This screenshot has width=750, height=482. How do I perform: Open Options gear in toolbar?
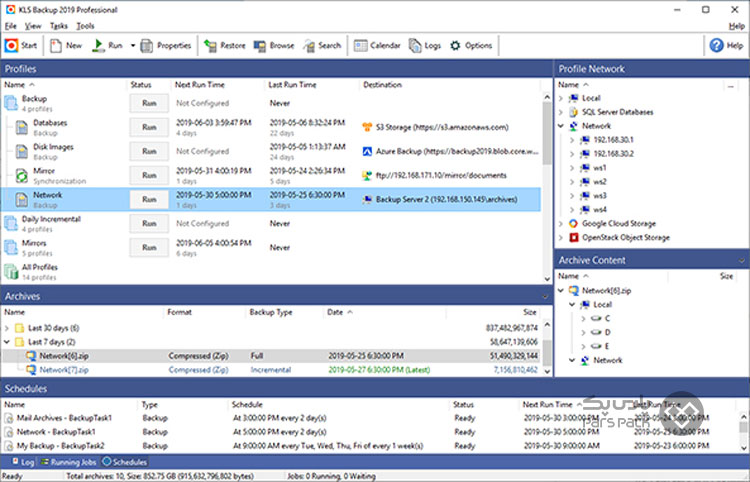pyautogui.click(x=471, y=45)
